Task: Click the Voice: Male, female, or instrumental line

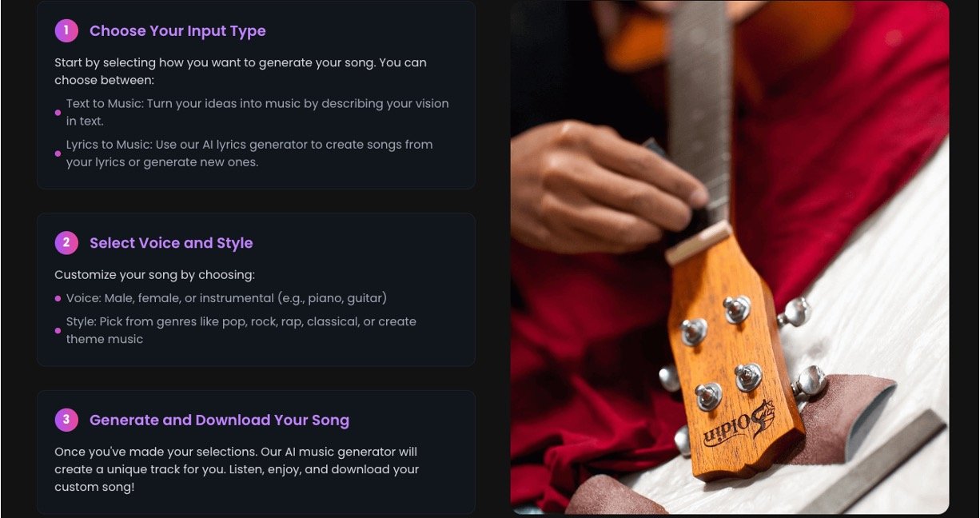Action: tap(226, 298)
